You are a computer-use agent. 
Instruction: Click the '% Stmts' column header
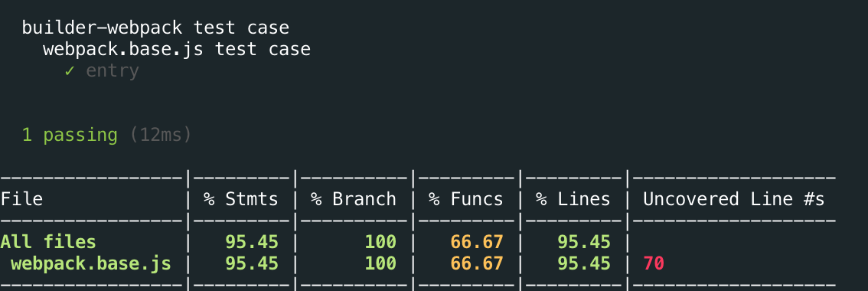241,199
